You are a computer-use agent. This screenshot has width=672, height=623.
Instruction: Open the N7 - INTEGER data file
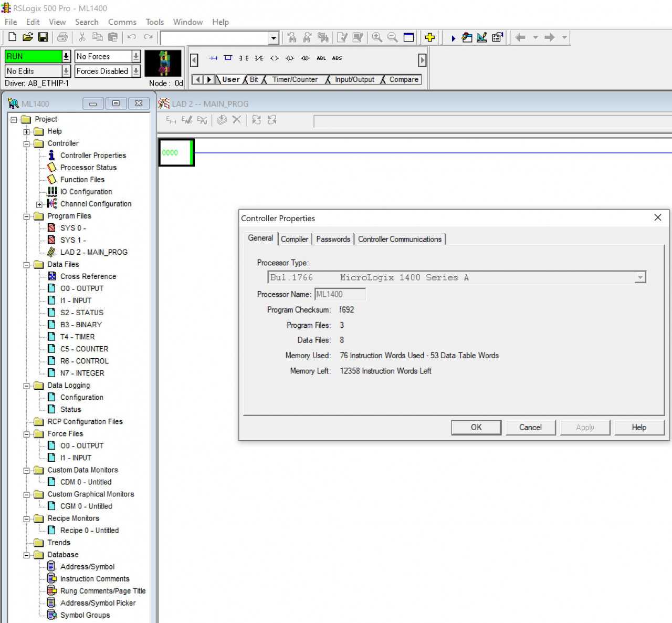click(82, 373)
